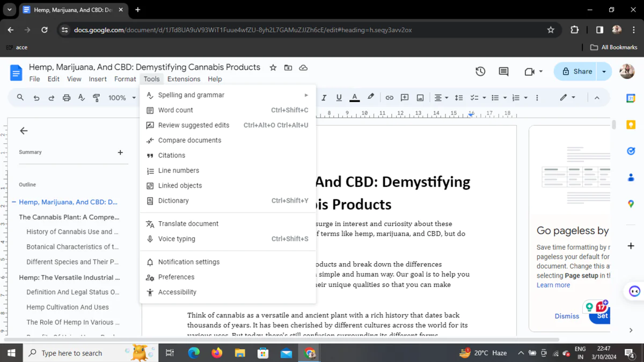This screenshot has width=644, height=362.
Task: Select Word count from the Tools menu
Action: [175, 110]
